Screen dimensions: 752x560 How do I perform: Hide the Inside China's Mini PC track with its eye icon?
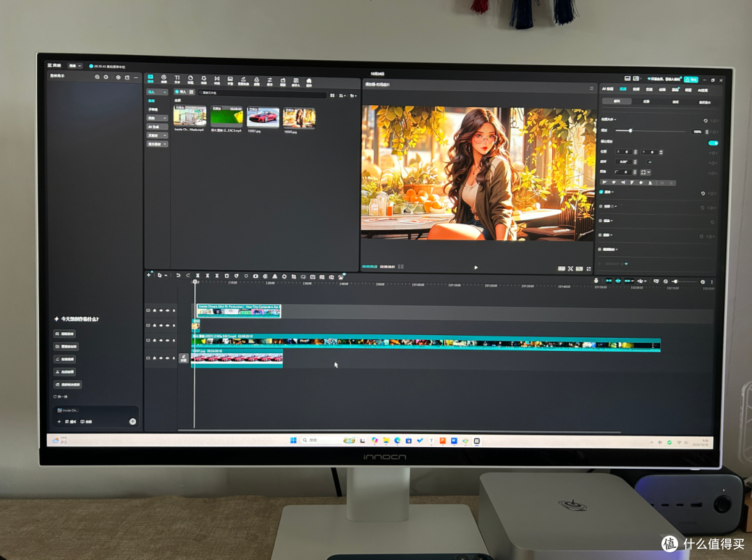coord(161,311)
